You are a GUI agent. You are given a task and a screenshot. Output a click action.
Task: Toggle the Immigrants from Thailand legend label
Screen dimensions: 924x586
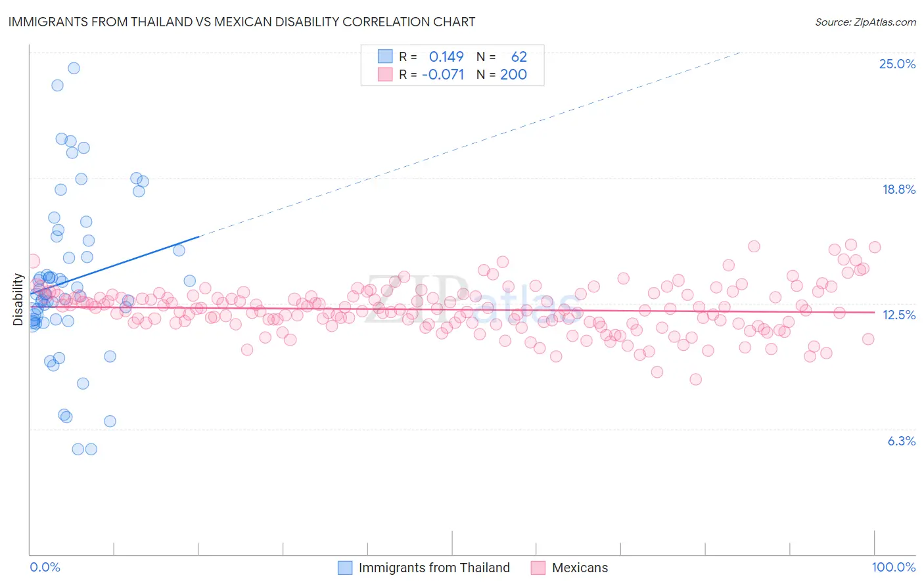click(x=434, y=568)
